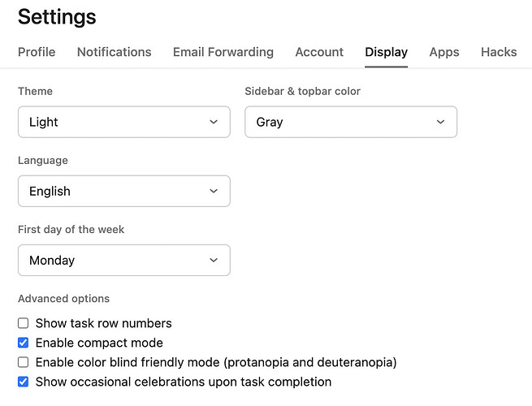
Task: Click the chevron beside Monday
Action: pos(214,260)
